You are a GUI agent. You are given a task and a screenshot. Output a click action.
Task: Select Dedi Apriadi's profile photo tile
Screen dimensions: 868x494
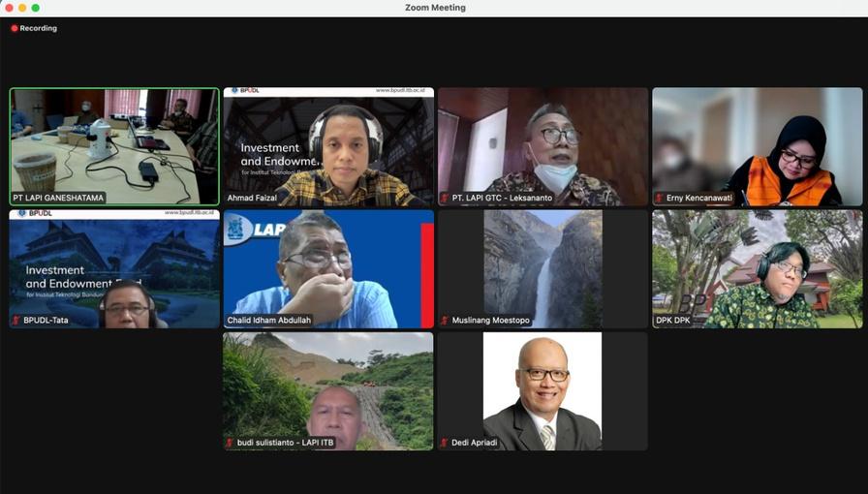coord(542,391)
